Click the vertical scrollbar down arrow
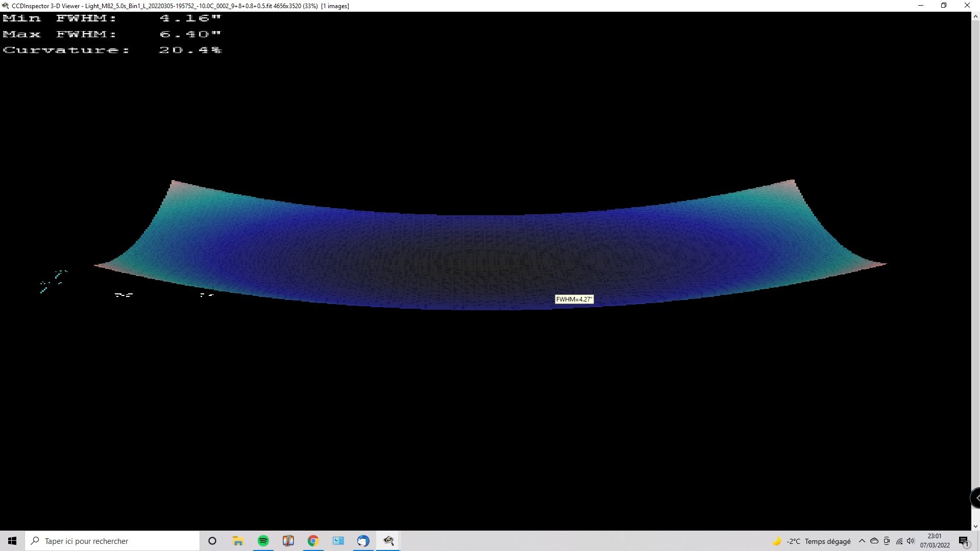The image size is (980, 551). pyautogui.click(x=975, y=526)
